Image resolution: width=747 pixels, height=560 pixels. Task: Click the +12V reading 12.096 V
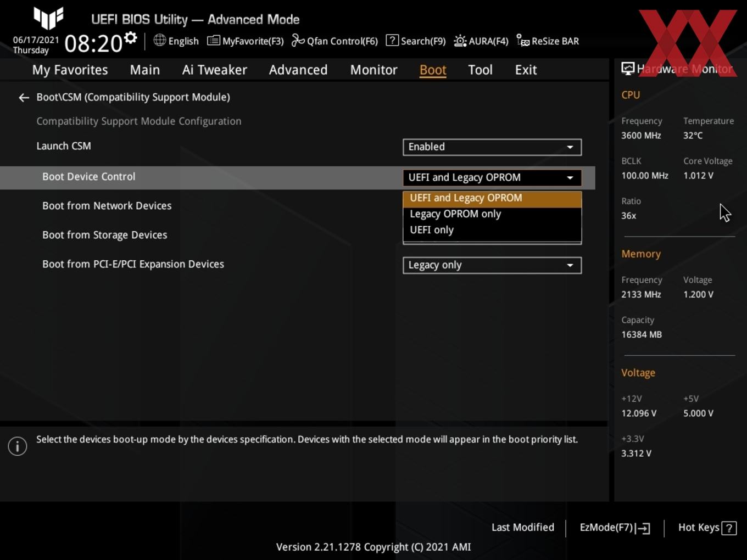tap(639, 413)
